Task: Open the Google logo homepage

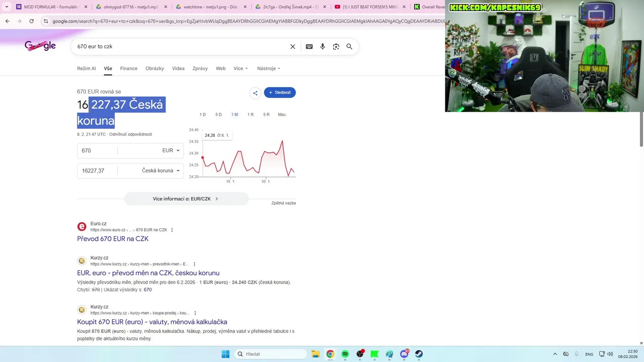Action: pyautogui.click(x=40, y=46)
